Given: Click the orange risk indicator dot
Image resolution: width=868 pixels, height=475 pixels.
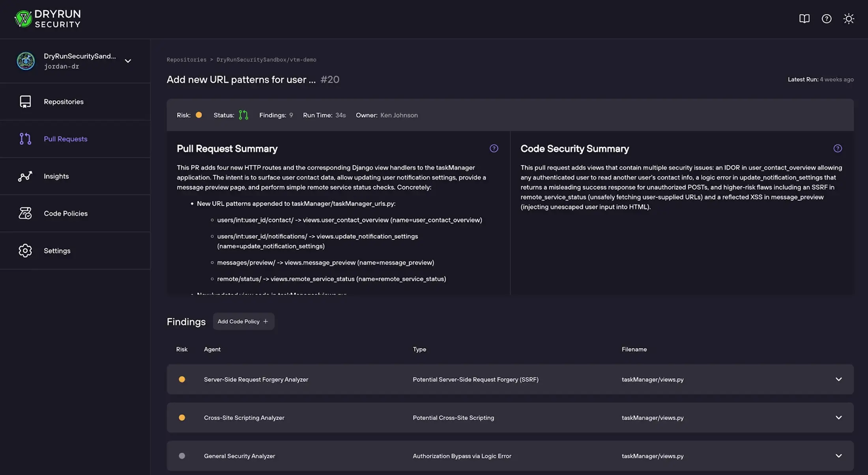Looking at the screenshot, I should click(199, 115).
